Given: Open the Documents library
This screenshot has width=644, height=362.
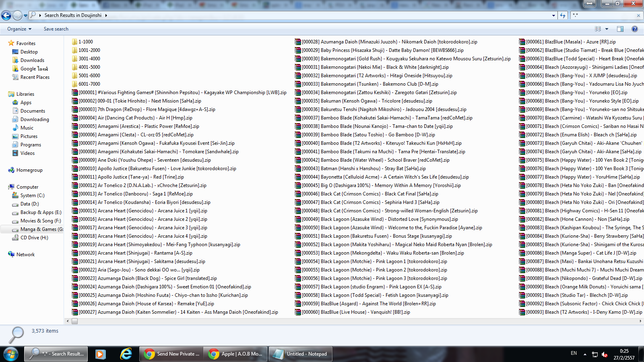Looking at the screenshot, I should click(33, 111).
